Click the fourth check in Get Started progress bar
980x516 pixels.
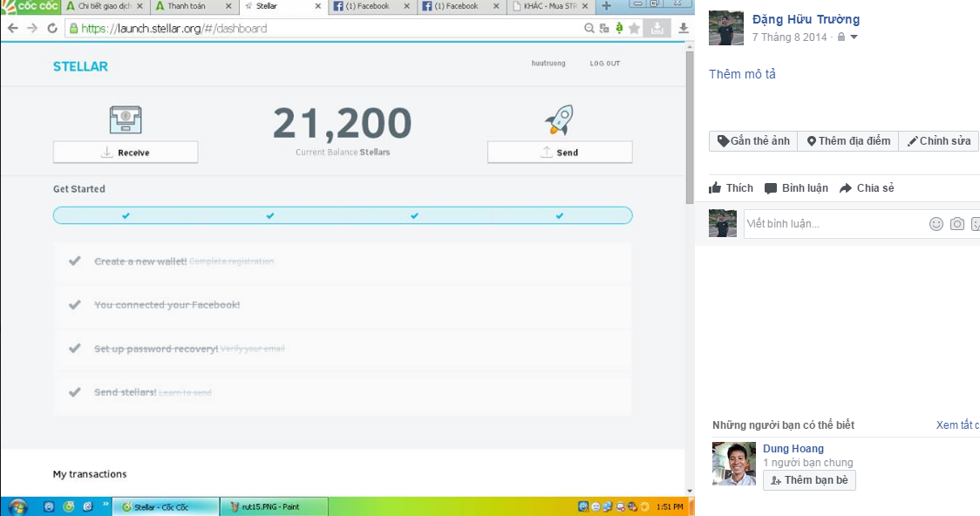560,215
